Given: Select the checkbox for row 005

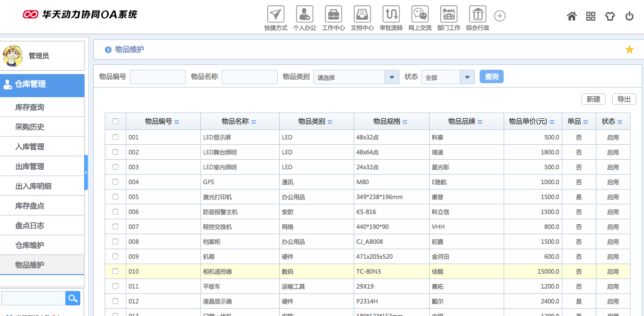Looking at the screenshot, I should tap(115, 197).
